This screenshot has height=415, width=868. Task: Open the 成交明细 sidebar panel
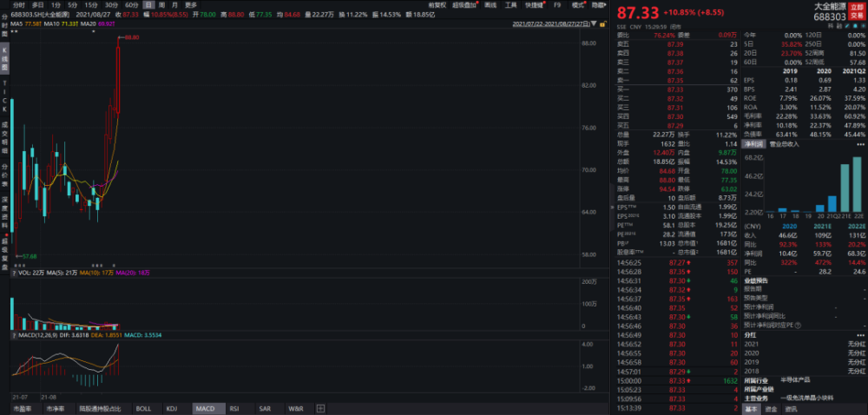tap(4, 138)
